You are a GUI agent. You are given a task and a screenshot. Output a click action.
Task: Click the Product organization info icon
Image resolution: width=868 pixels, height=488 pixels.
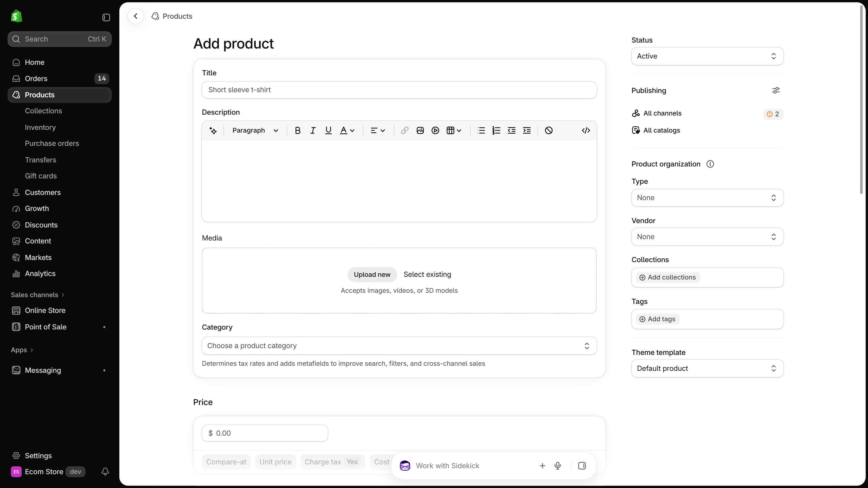pyautogui.click(x=710, y=164)
